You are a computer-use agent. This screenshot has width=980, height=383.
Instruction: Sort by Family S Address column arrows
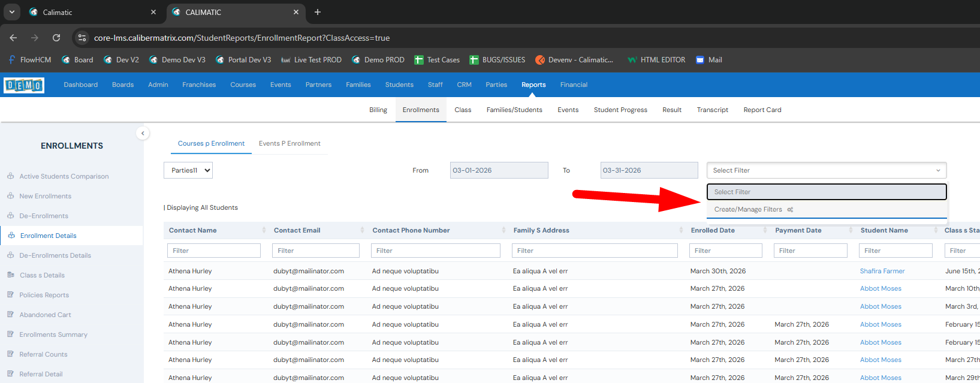[x=681, y=230]
